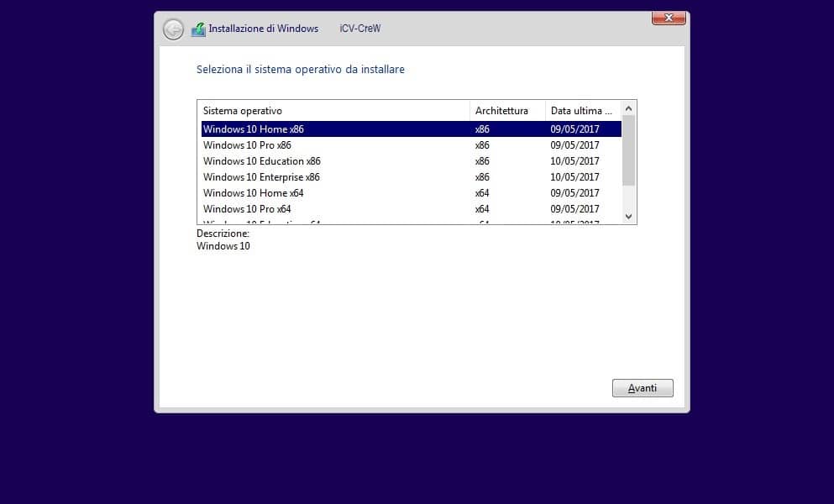Select Windows 10 Education x86 row

tap(412, 161)
